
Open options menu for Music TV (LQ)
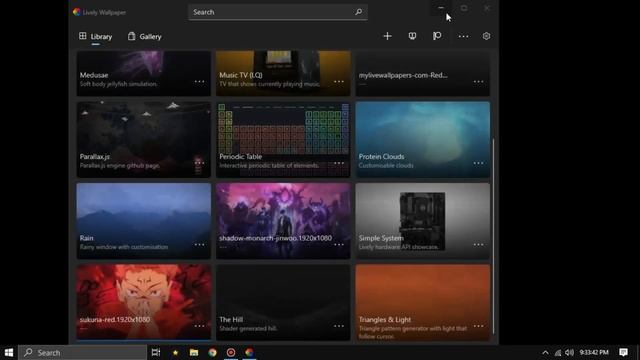339,82
